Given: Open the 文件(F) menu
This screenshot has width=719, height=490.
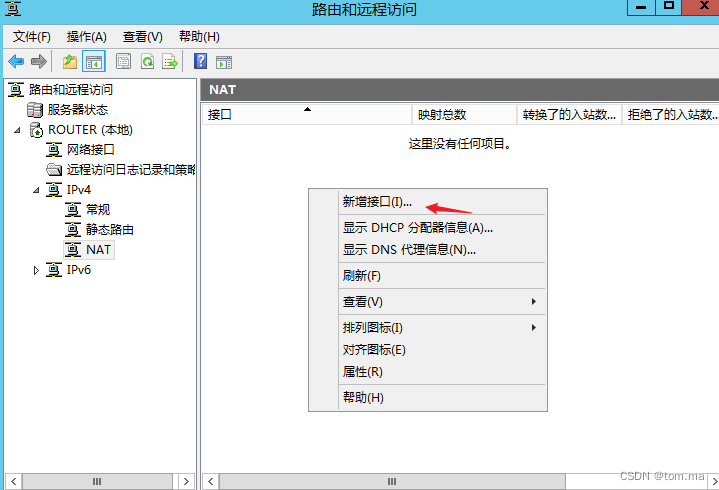Looking at the screenshot, I should [x=32, y=37].
